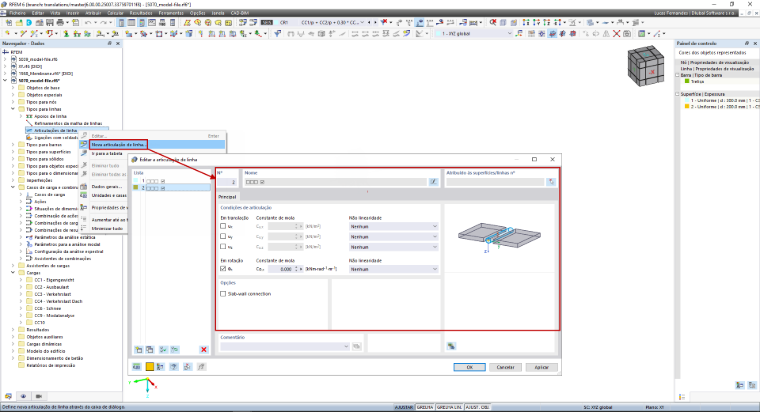Toggle the Barra | Tipo de barra checkbox

point(678,75)
